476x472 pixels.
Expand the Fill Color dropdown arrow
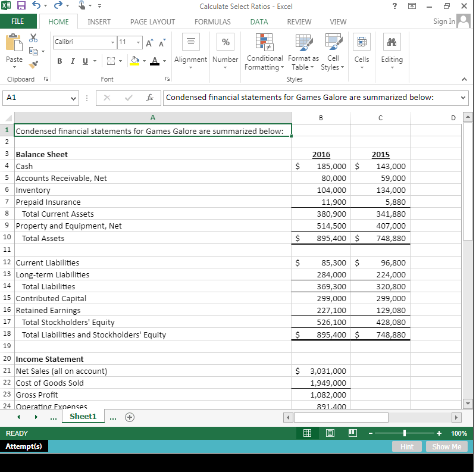pyautogui.click(x=143, y=61)
